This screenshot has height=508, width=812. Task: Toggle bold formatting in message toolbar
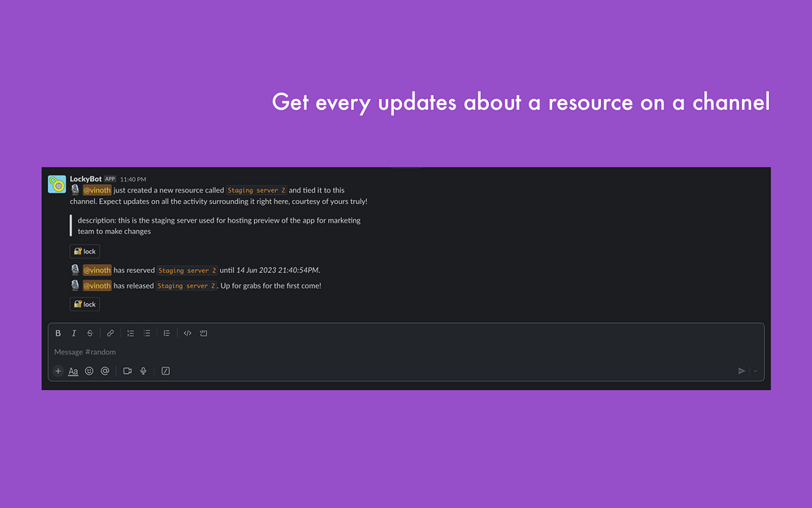point(58,333)
